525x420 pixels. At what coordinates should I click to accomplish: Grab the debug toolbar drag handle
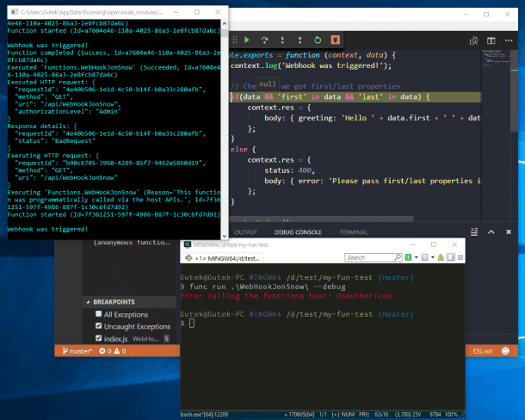(x=235, y=40)
